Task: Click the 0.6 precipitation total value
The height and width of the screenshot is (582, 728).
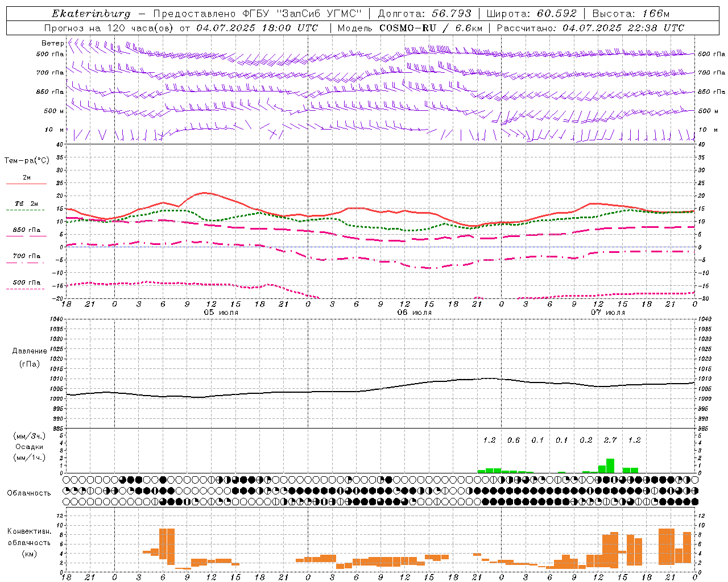Action: (514, 440)
